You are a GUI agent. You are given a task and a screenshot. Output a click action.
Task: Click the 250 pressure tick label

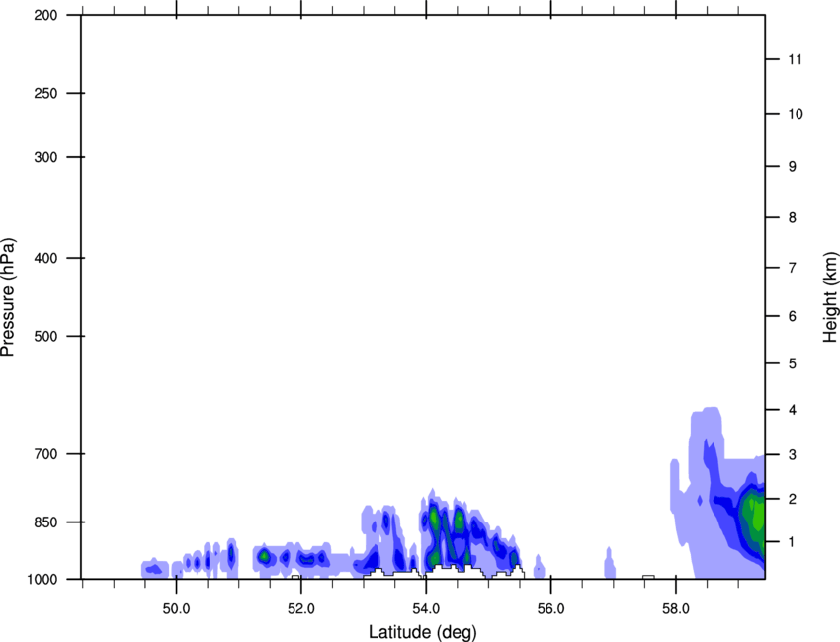(45, 93)
